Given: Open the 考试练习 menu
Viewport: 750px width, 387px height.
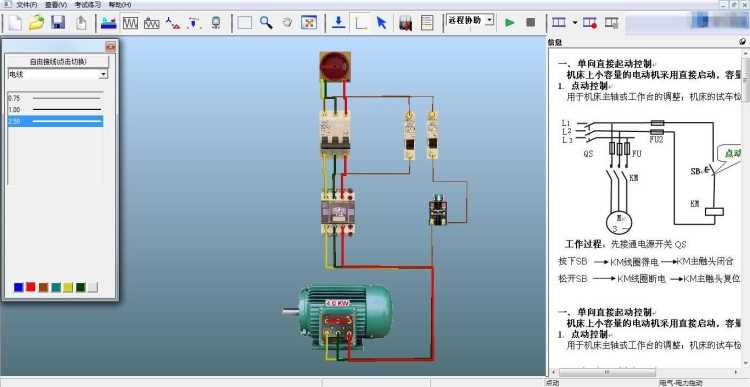Looking at the screenshot, I should pos(88,5).
